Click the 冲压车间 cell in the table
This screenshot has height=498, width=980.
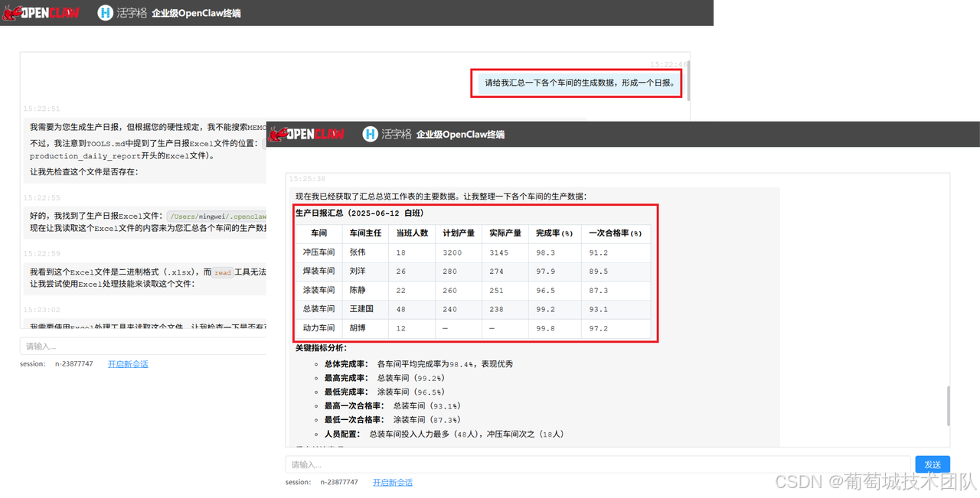318,252
